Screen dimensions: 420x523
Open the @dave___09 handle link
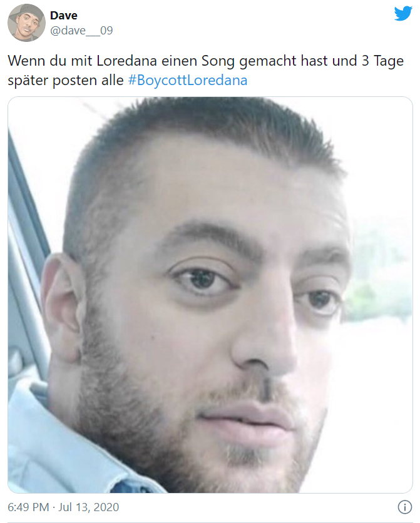click(81, 31)
